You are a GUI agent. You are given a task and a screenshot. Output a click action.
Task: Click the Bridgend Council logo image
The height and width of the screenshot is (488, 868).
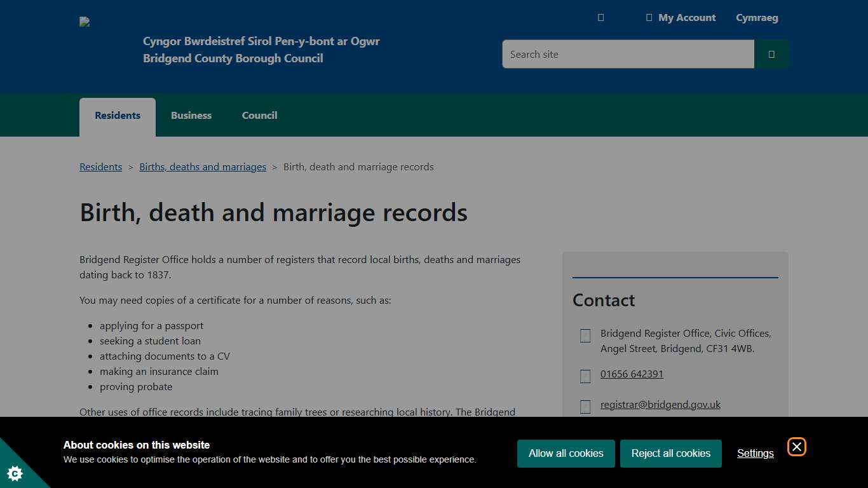click(85, 21)
